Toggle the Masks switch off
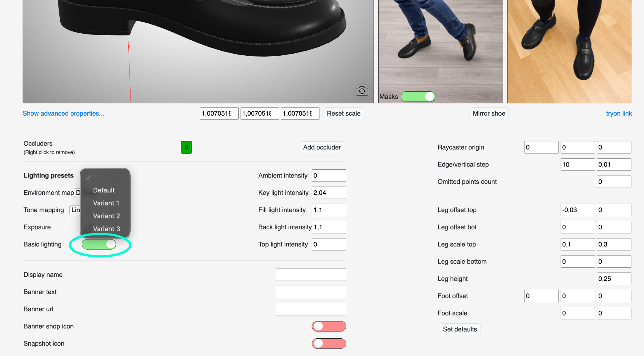 pyautogui.click(x=418, y=97)
